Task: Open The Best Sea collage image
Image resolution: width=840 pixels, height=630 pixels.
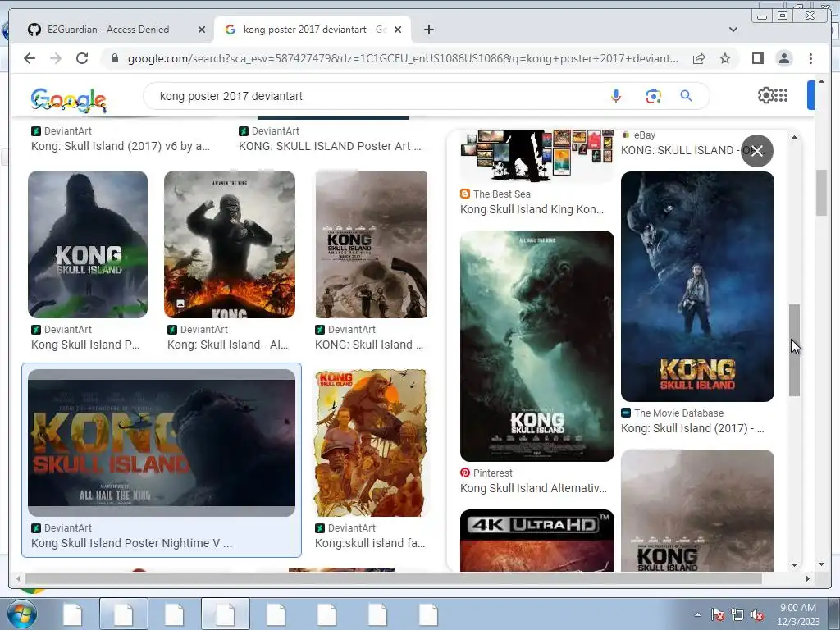Action: 536,153
